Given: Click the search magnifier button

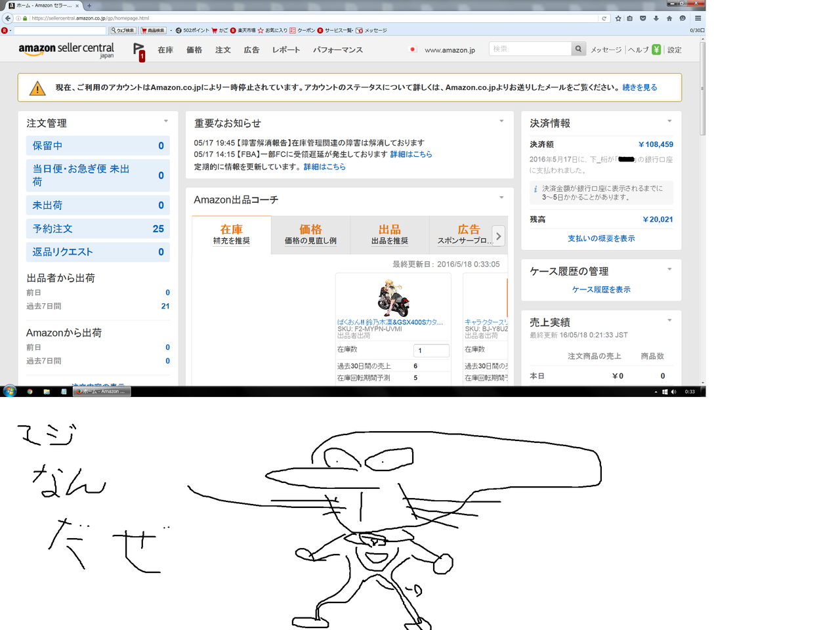Looking at the screenshot, I should click(578, 49).
